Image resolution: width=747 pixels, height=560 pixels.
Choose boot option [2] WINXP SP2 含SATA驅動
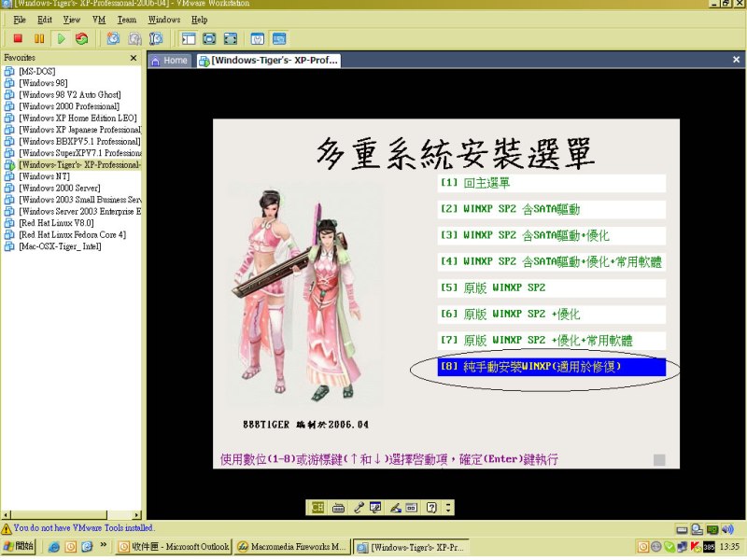(551, 209)
